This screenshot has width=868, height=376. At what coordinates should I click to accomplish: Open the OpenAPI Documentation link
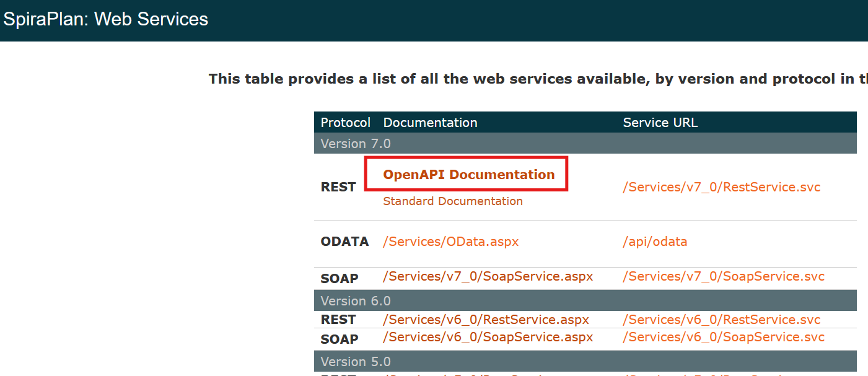468,175
